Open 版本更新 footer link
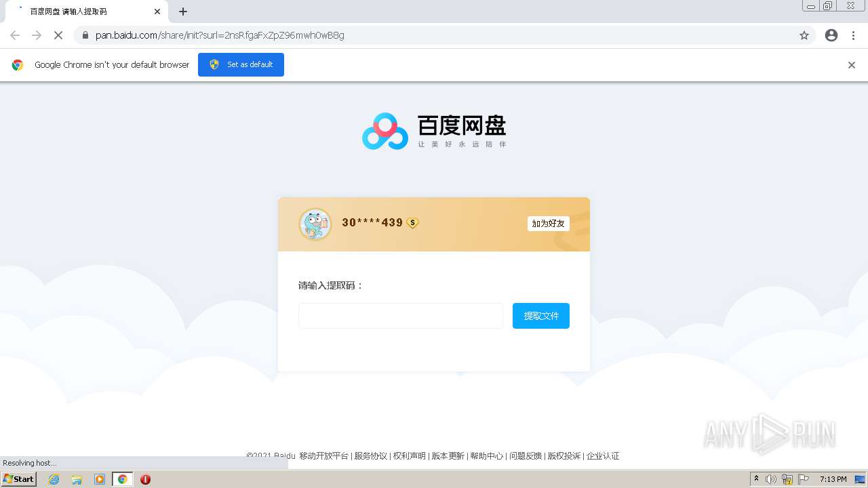868x488 pixels. 448,456
